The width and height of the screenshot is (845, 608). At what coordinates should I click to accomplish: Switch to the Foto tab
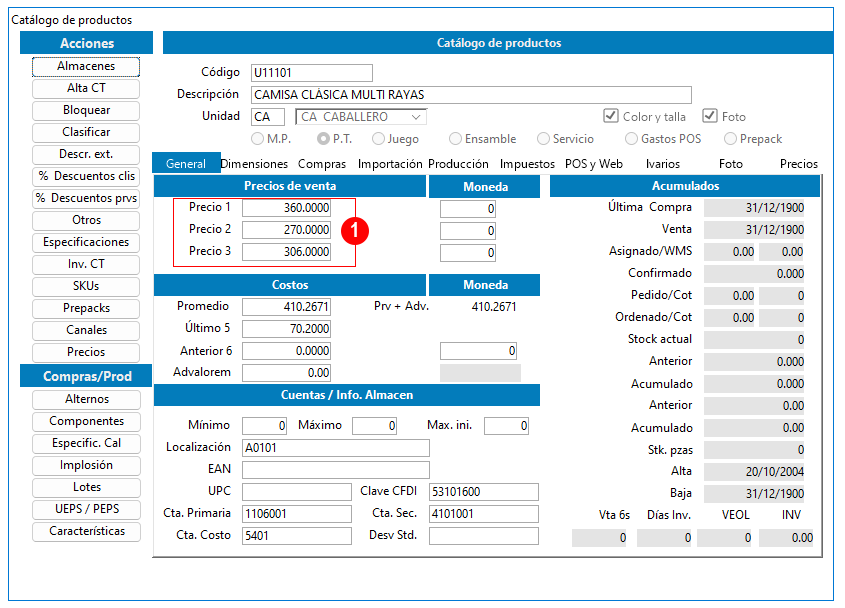coord(730,164)
